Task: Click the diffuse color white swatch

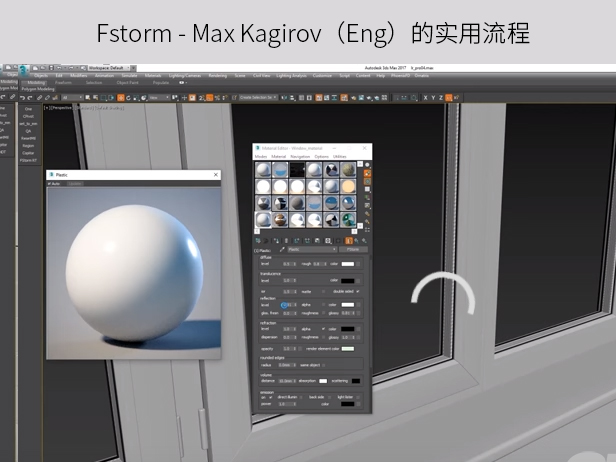Action: [x=347, y=264]
